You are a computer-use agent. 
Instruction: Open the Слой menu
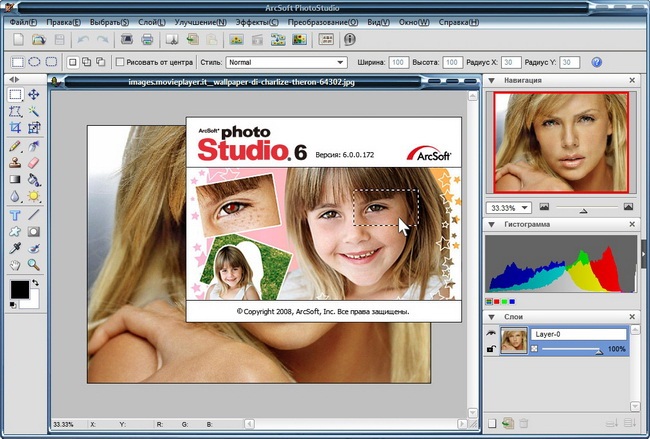[x=151, y=22]
